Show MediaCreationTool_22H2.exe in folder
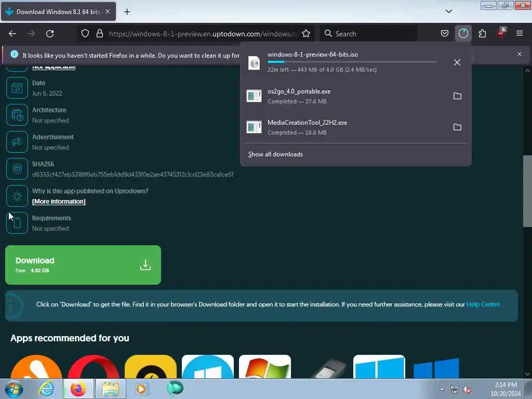This screenshot has height=399, width=532. click(457, 127)
